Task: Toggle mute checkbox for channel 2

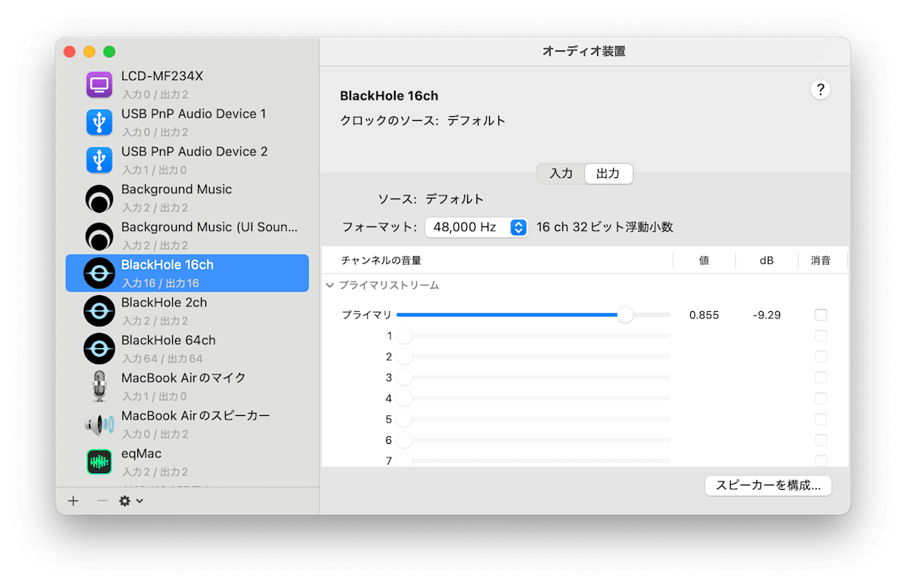Action: tap(821, 356)
